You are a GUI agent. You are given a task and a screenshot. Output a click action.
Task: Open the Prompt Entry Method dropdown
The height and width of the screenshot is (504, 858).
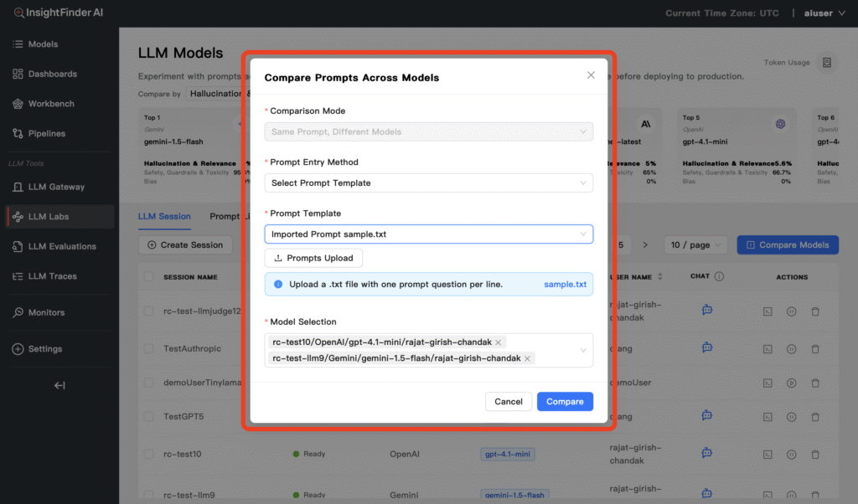pos(428,183)
